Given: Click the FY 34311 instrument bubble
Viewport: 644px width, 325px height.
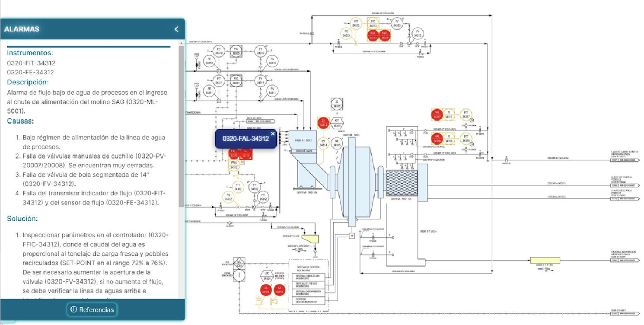Looking at the screenshot, I should coord(261,81).
